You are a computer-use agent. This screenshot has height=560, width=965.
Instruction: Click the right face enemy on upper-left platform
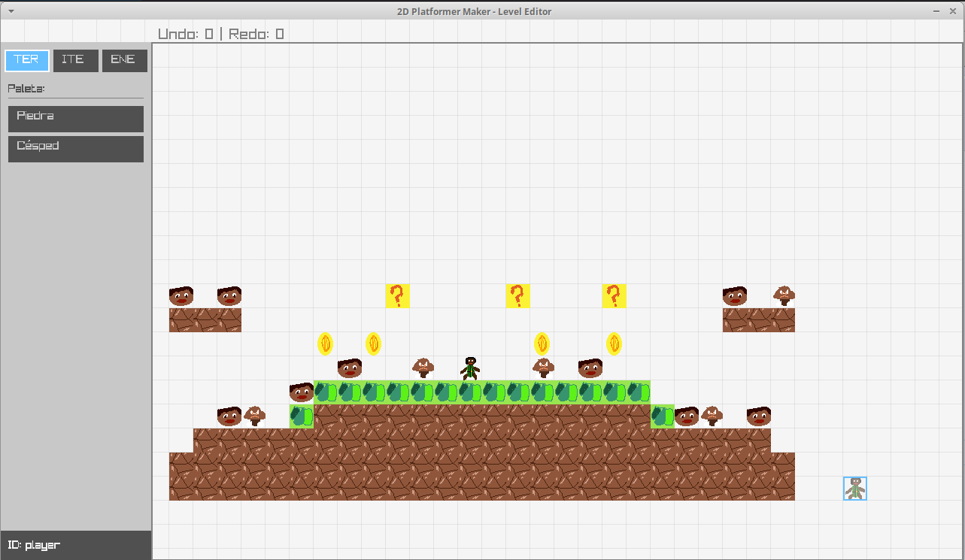(x=229, y=296)
